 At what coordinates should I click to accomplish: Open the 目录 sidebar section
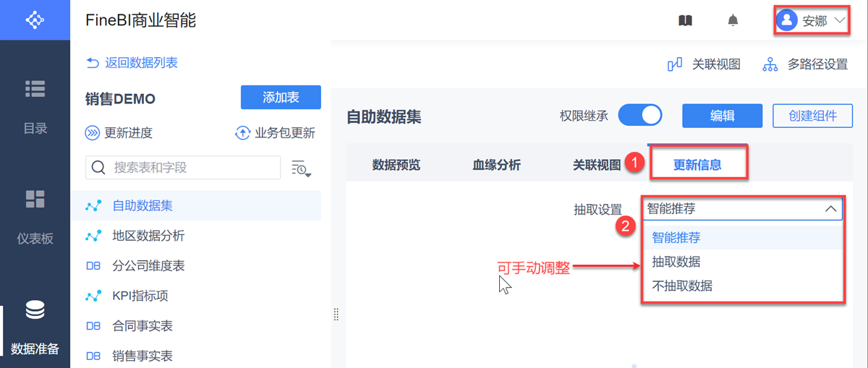point(35,107)
